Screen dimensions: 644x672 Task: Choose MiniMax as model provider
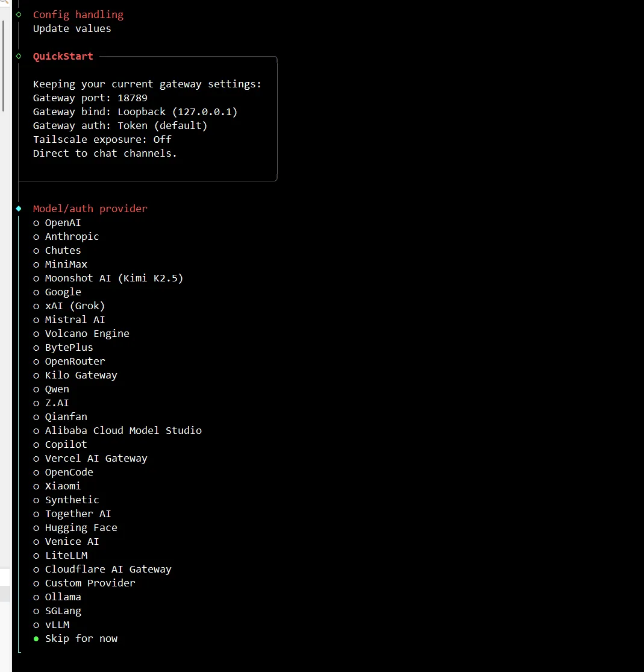click(60, 265)
